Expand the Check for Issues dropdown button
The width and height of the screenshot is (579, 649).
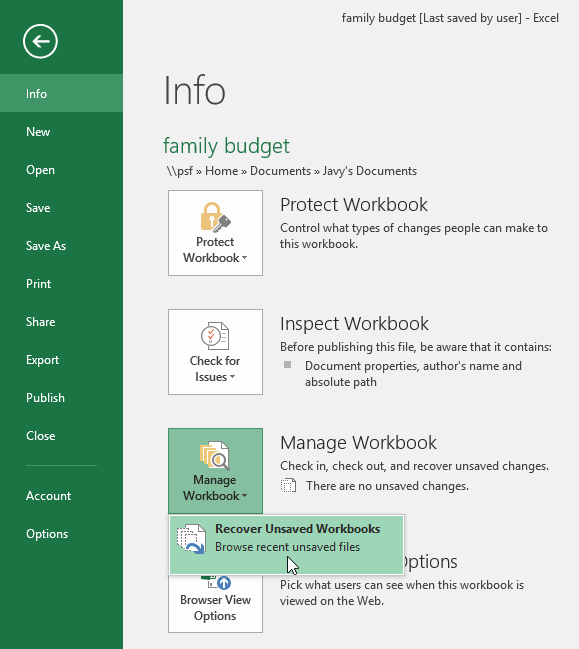pyautogui.click(x=215, y=352)
